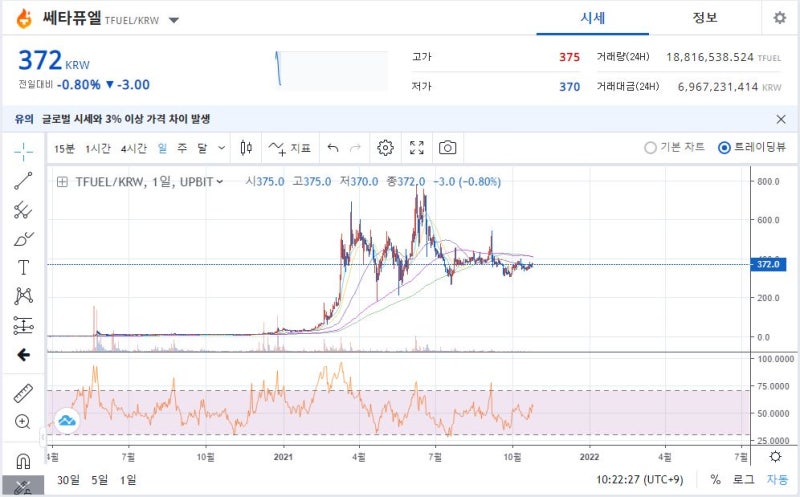This screenshot has width=800, height=497.
Task: Click the low price value 370
Action: tap(569, 87)
